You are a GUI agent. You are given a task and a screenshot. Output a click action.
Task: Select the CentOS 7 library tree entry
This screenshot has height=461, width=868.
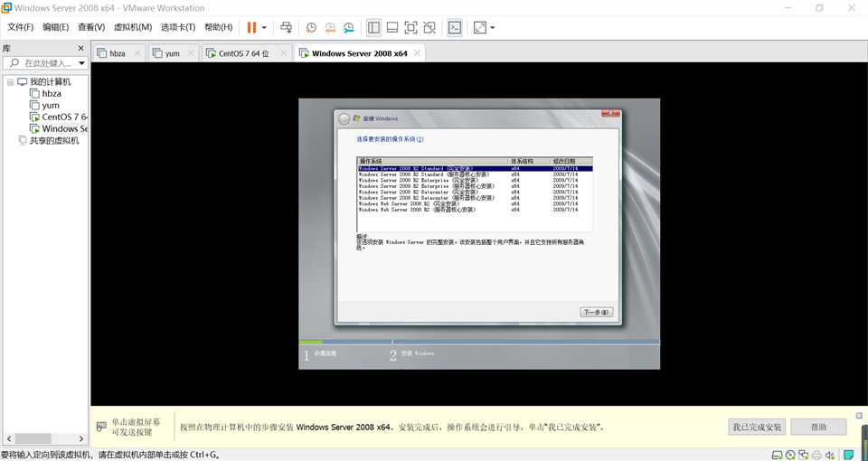pyautogui.click(x=65, y=117)
